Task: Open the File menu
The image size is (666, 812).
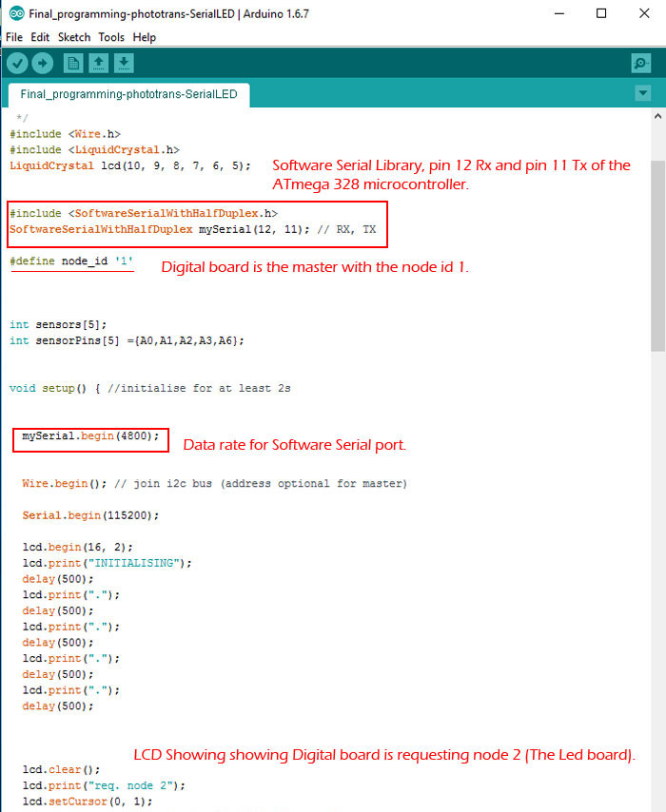Action: click(14, 37)
